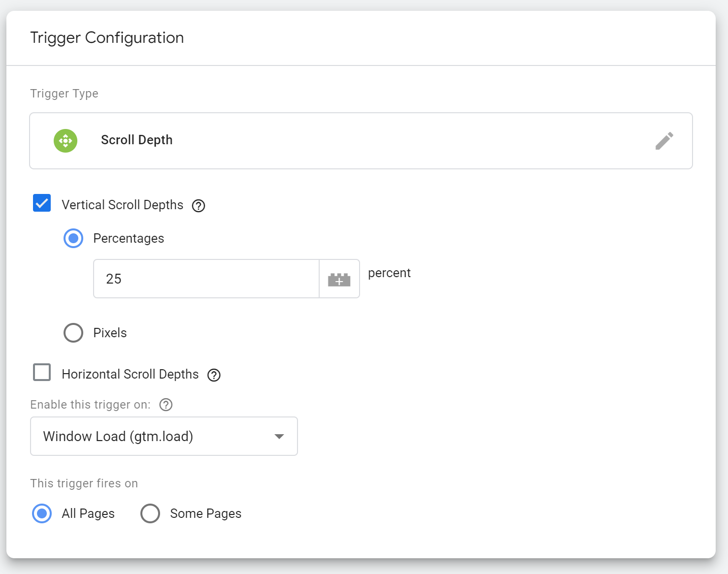Click the insert-variable brick icon
728x574 pixels.
point(339,279)
